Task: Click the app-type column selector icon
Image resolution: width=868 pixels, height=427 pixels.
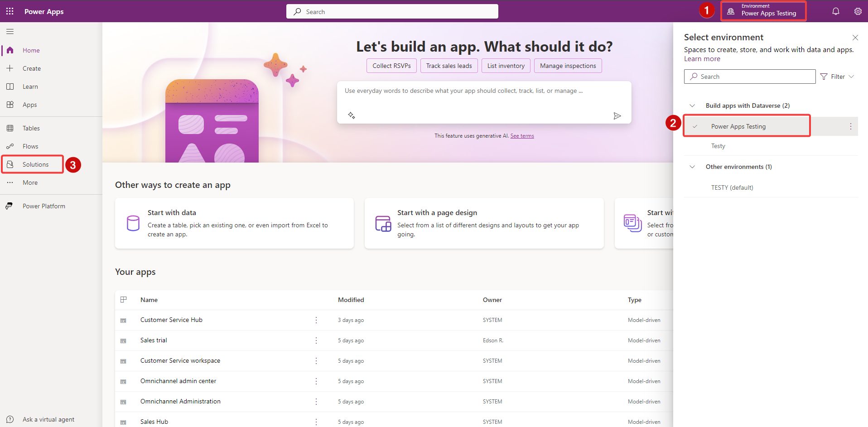Action: point(123,299)
